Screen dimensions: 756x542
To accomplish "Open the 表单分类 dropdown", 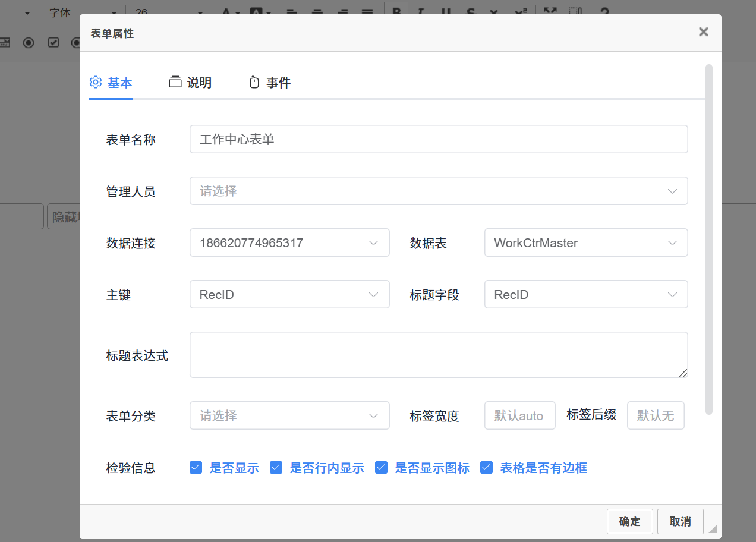I will pyautogui.click(x=289, y=415).
